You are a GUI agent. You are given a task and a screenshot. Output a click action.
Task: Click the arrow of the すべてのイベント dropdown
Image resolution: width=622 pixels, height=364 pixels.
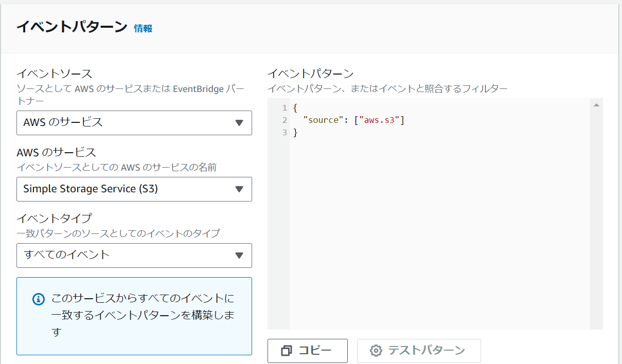pyautogui.click(x=239, y=256)
